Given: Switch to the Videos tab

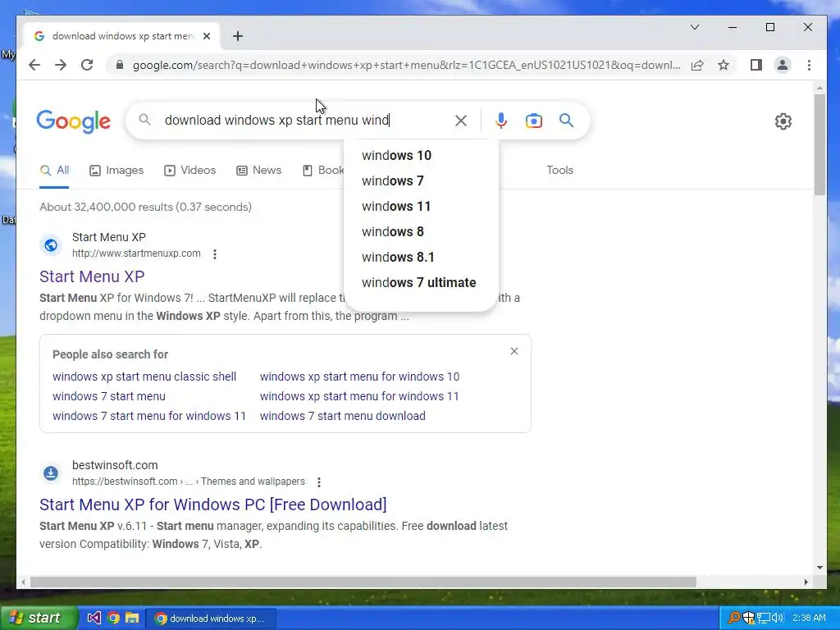Looking at the screenshot, I should pyautogui.click(x=189, y=171).
